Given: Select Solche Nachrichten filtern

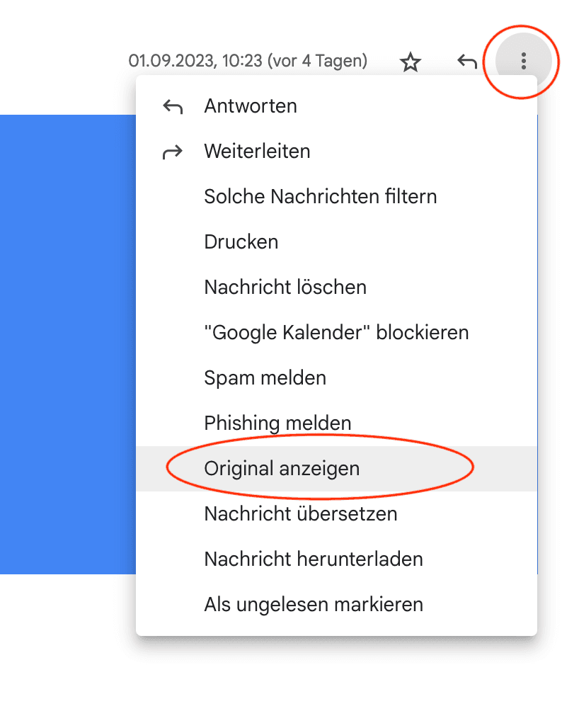Looking at the screenshot, I should 320,197.
